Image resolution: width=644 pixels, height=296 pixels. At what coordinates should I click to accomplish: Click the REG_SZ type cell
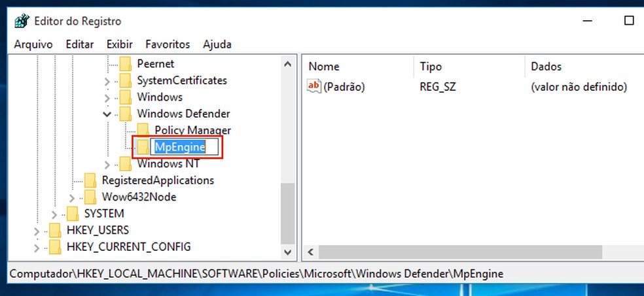(x=437, y=87)
